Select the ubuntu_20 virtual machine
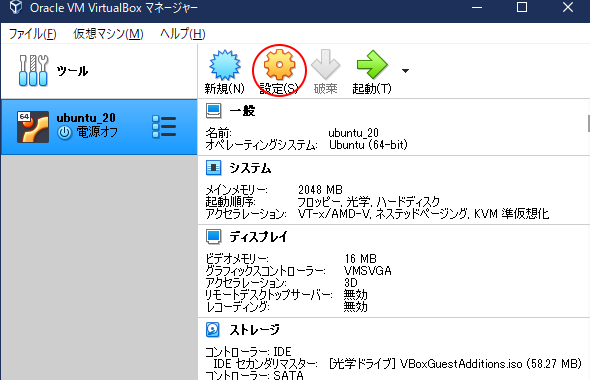The image size is (590, 380). [99, 127]
